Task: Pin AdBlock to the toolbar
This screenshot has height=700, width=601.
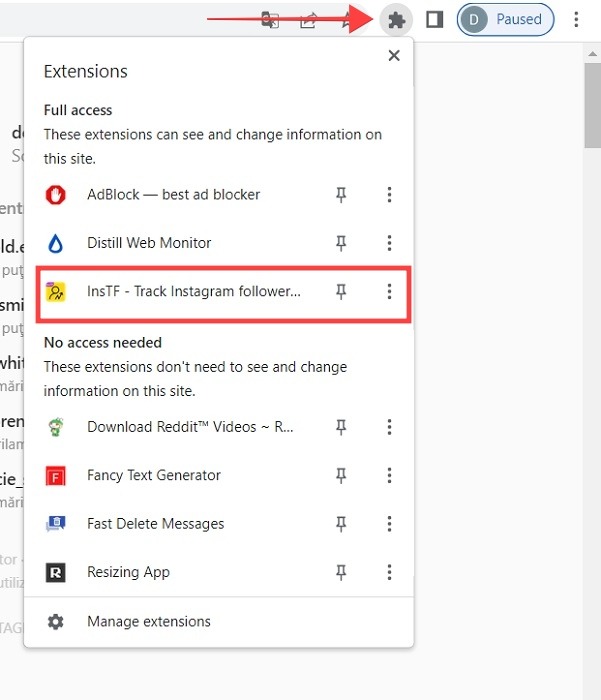Action: pyautogui.click(x=341, y=195)
